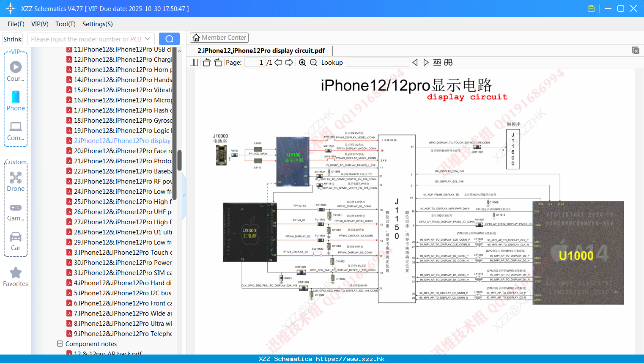Go to previous page arrow
Screen dimensions: 644x363
[278, 63]
